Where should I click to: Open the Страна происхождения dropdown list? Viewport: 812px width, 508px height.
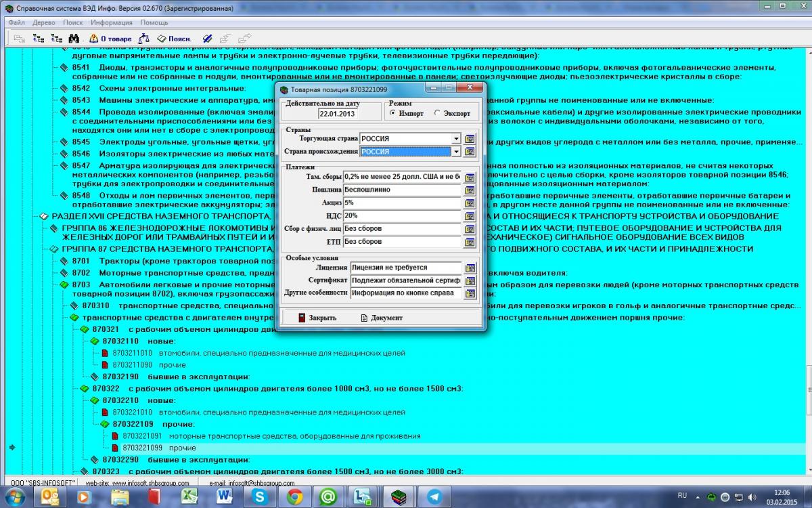coord(456,152)
